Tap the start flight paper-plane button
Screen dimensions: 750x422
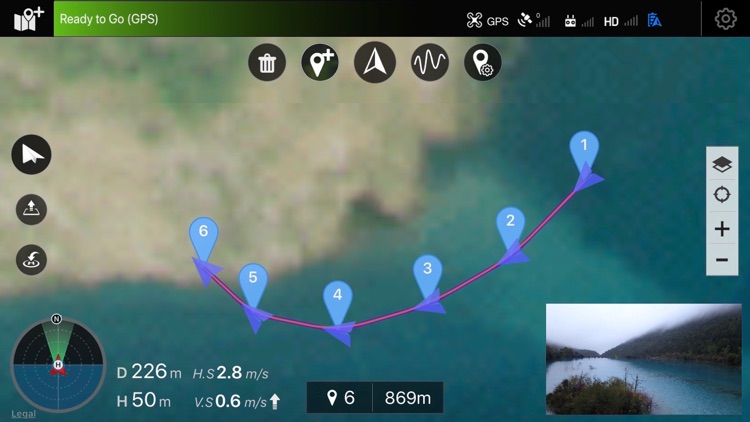tap(32, 155)
